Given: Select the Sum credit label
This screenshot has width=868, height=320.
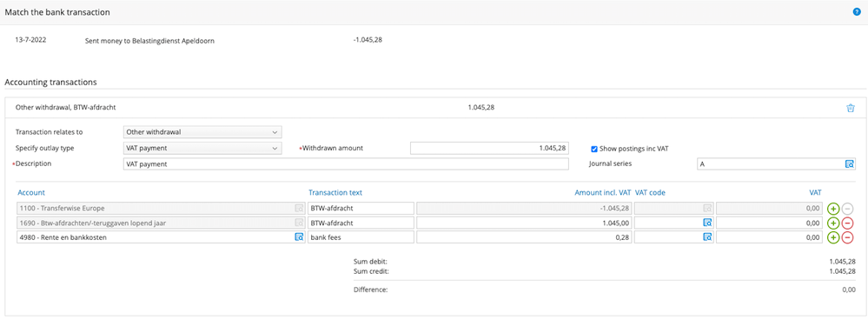Looking at the screenshot, I should (371, 271).
